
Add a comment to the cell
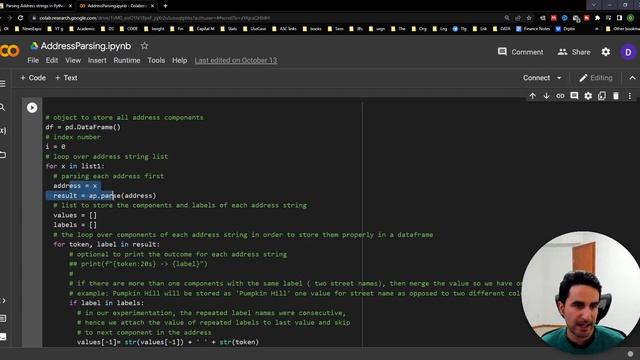point(574,96)
